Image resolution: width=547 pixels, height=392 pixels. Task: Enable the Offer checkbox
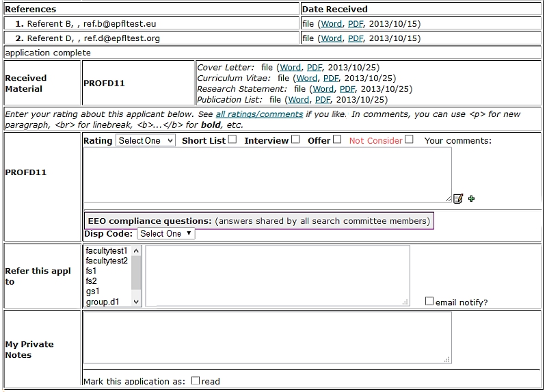(x=337, y=140)
